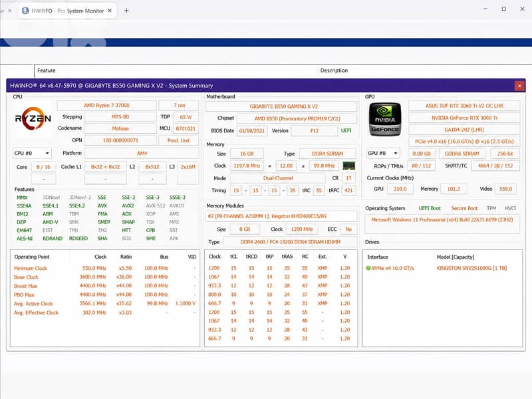
Task: Click the AM4 platform value
Action: coord(142,154)
